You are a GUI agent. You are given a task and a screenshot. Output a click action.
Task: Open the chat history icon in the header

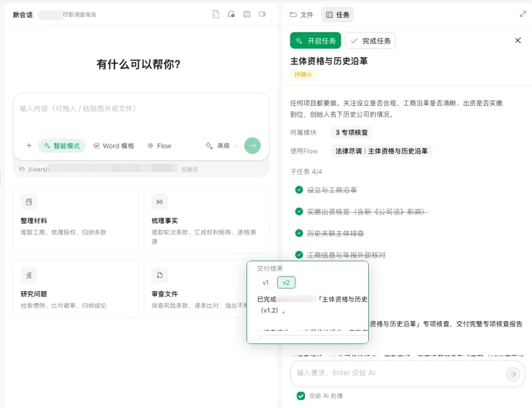(x=231, y=14)
